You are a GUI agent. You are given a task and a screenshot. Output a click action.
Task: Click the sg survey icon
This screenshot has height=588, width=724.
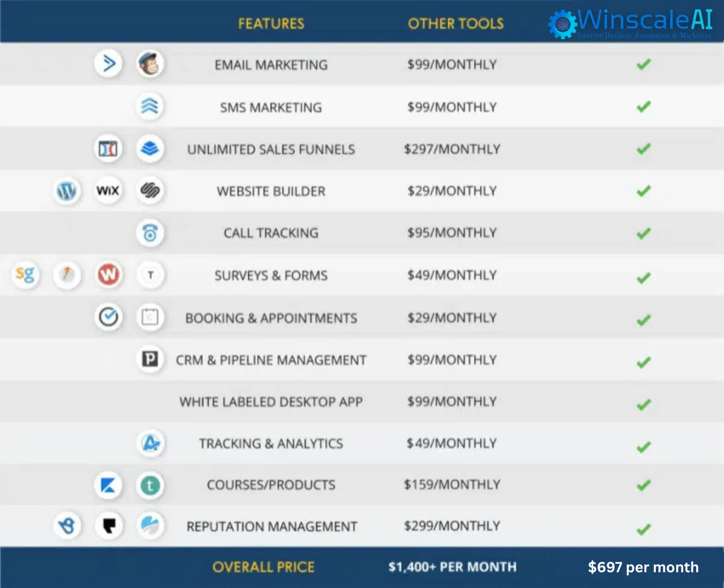tap(25, 276)
